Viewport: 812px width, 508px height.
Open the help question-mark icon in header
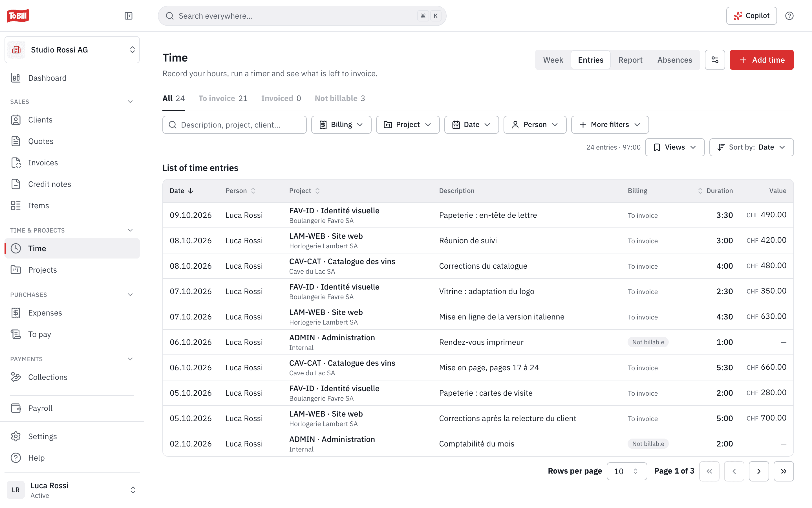pos(789,16)
